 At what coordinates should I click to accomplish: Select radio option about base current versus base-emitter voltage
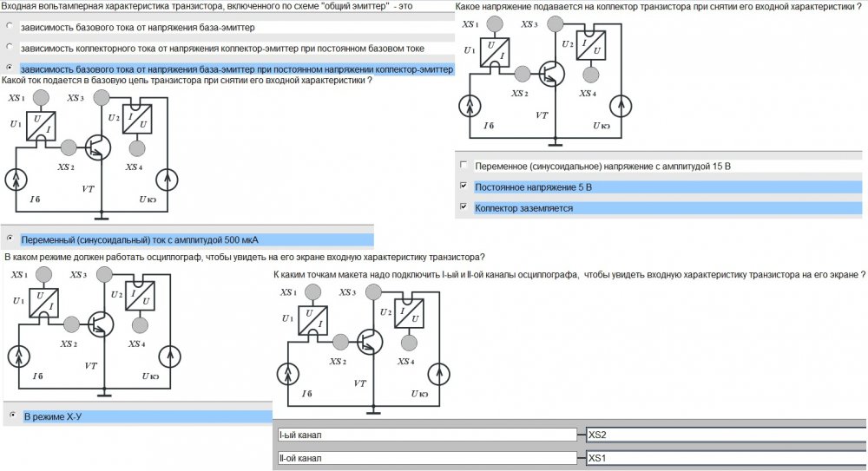tap(9, 26)
